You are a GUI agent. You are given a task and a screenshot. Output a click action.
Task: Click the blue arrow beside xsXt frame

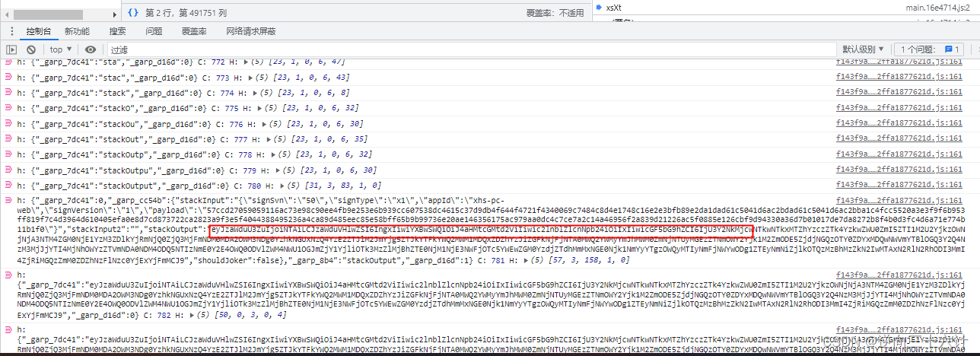(599, 7)
